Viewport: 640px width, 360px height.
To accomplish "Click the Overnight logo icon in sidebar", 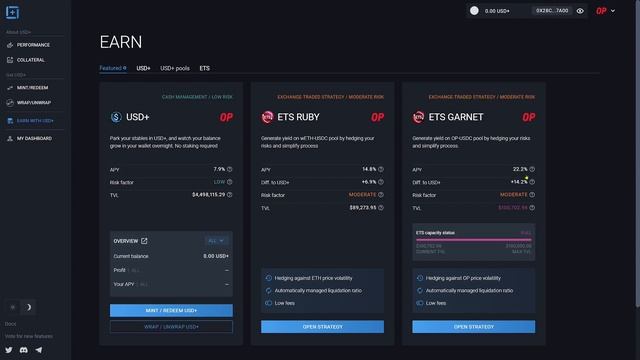I will (12, 12).
